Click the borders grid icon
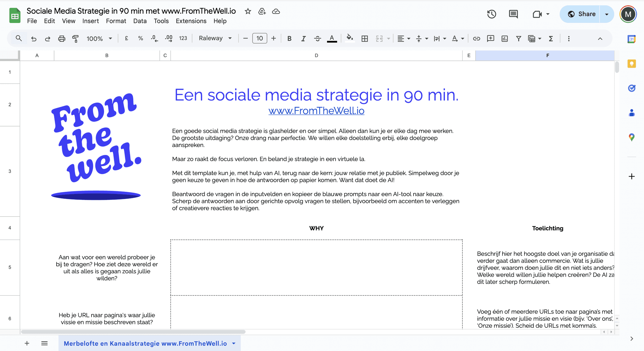 (364, 38)
